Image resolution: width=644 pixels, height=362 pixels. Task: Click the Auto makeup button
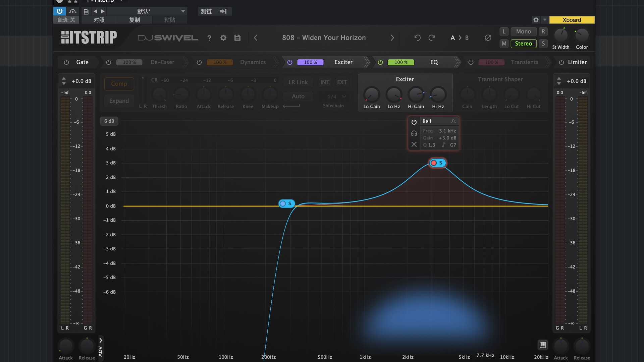tap(298, 97)
